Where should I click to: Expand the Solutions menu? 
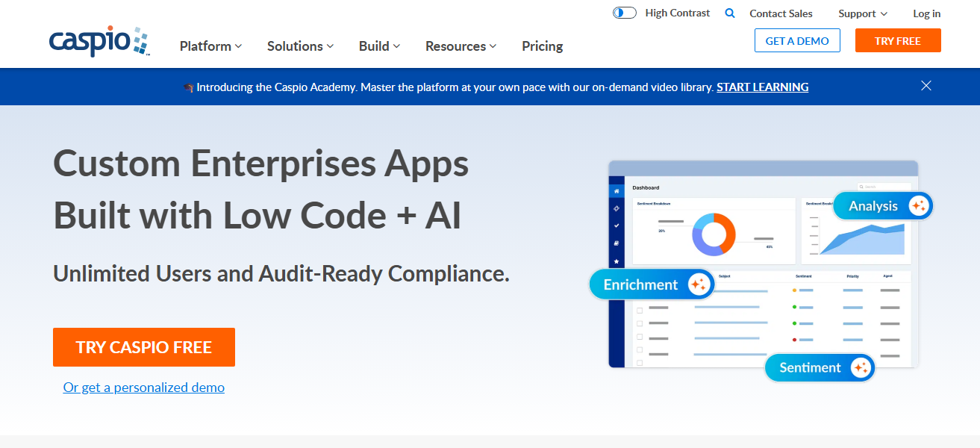(300, 46)
